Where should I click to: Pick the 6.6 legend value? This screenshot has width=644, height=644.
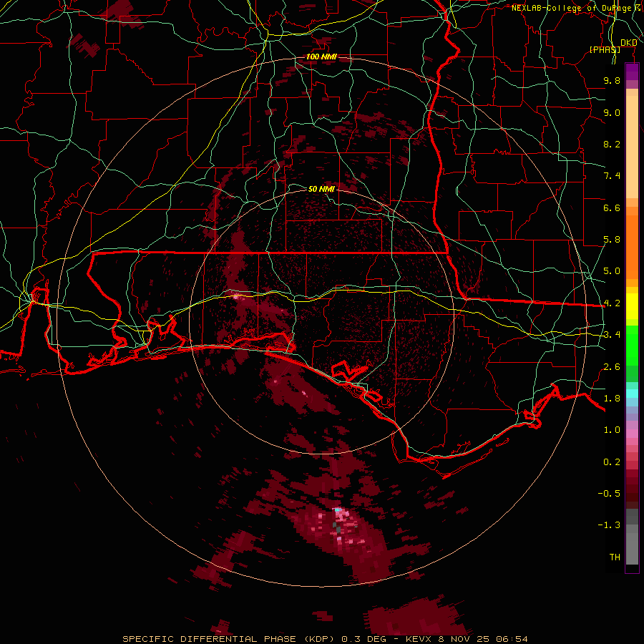click(x=612, y=208)
